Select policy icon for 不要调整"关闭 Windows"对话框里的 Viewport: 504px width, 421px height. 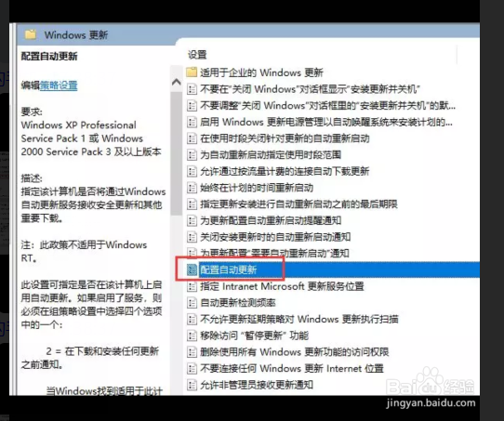click(192, 105)
